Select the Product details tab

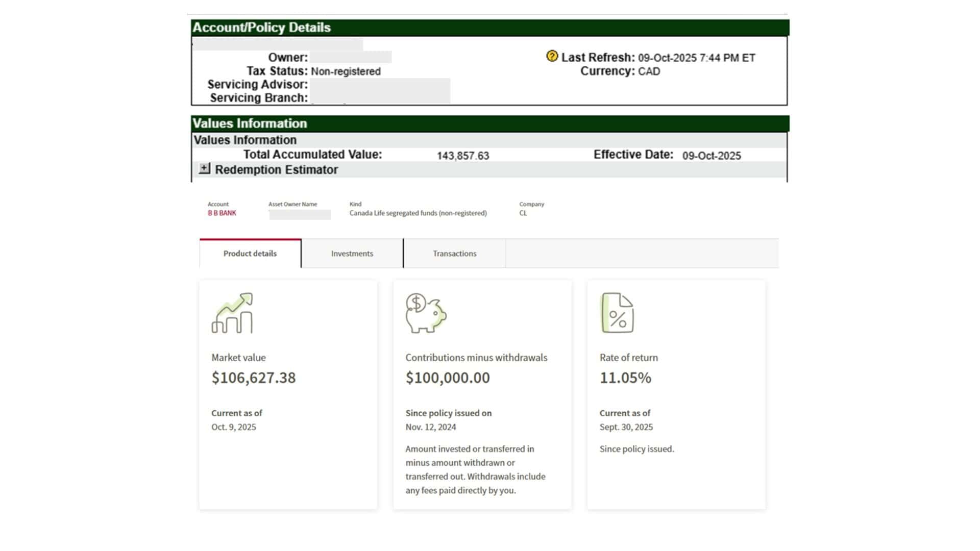point(250,254)
